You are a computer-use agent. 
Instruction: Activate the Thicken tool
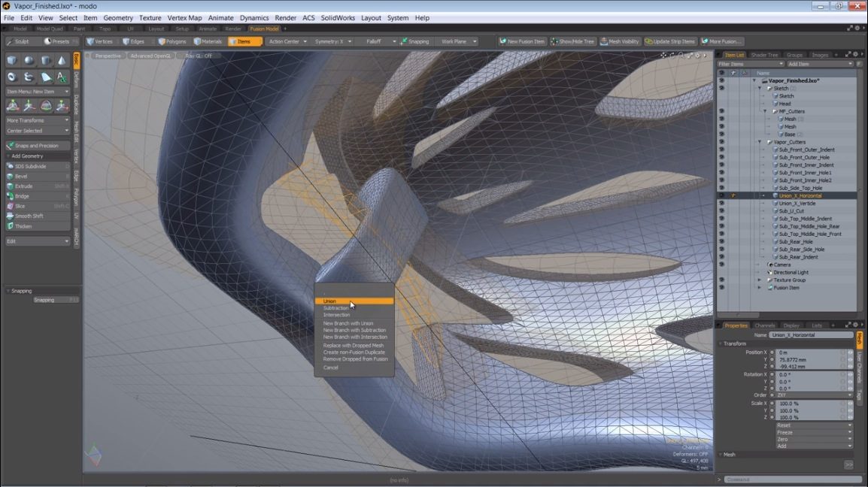tap(30, 226)
